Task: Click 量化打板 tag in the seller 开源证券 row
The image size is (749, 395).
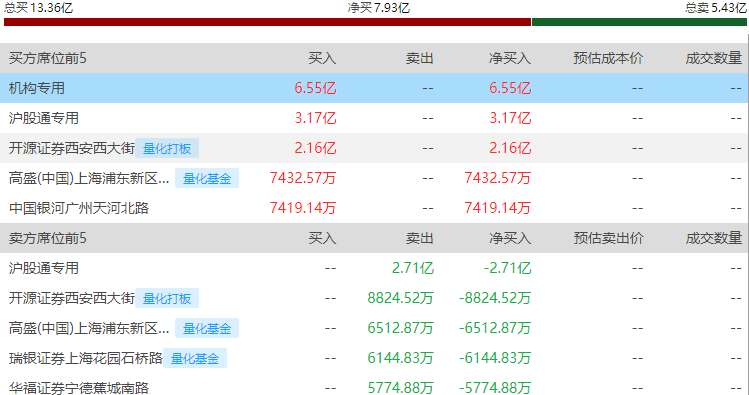Action: click(167, 299)
